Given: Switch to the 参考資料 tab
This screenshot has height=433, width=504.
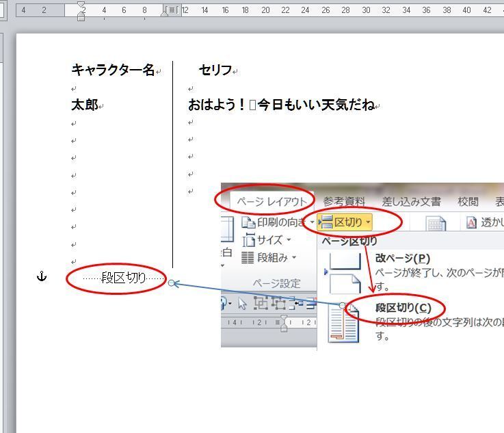Looking at the screenshot, I should point(344,202).
